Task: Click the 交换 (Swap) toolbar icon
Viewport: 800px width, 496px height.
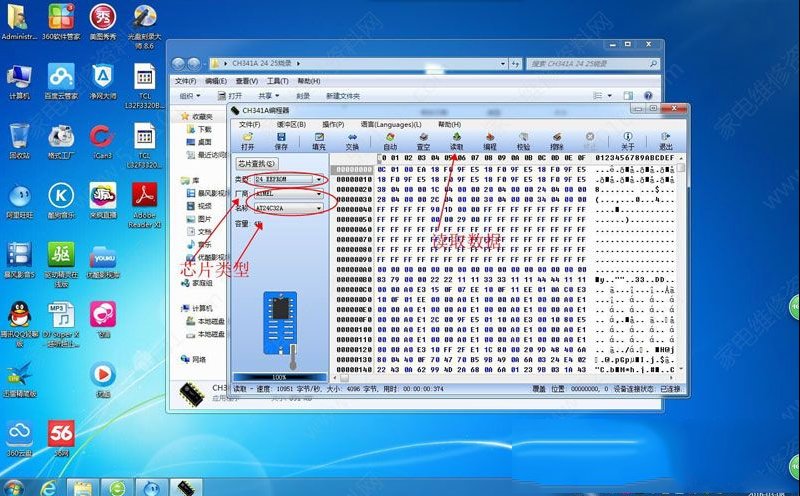Action: (352, 141)
